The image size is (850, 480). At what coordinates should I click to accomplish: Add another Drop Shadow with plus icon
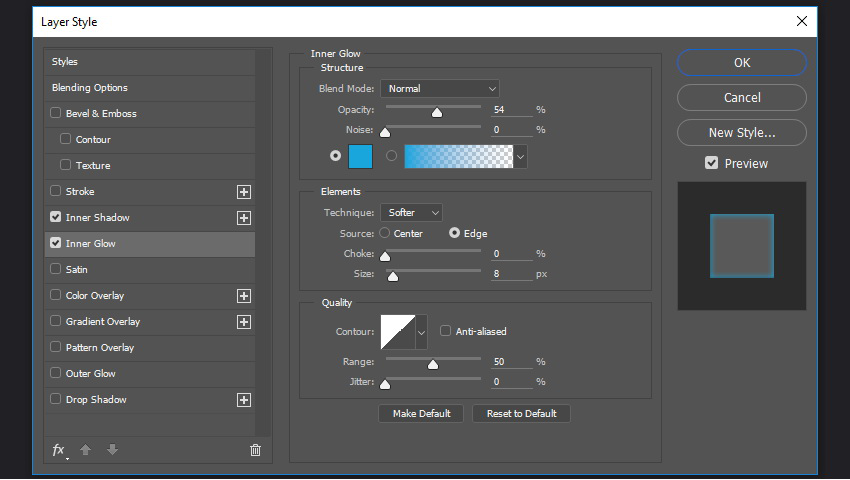click(x=244, y=400)
